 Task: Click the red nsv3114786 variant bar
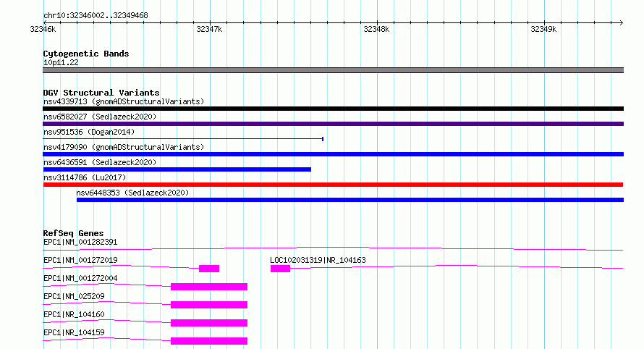[x=333, y=185]
